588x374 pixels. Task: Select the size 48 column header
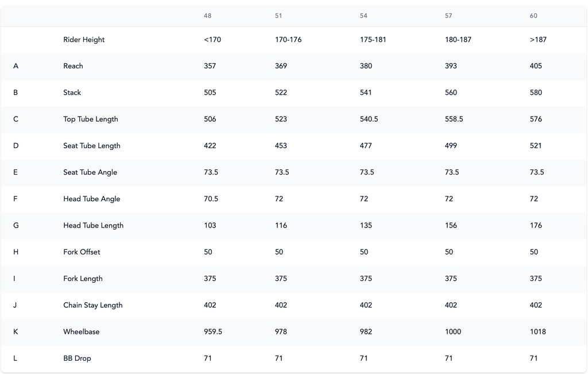207,16
